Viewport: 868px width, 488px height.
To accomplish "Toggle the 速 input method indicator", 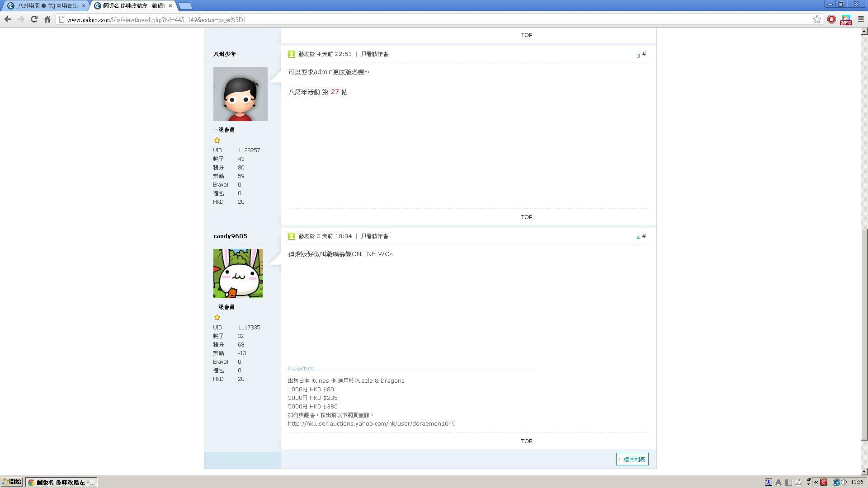I will pyautogui.click(x=768, y=482).
